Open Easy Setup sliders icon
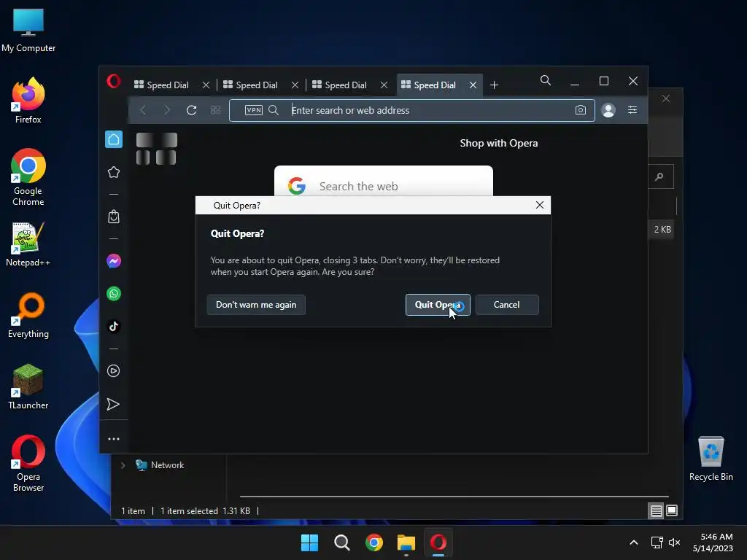 pyautogui.click(x=632, y=110)
